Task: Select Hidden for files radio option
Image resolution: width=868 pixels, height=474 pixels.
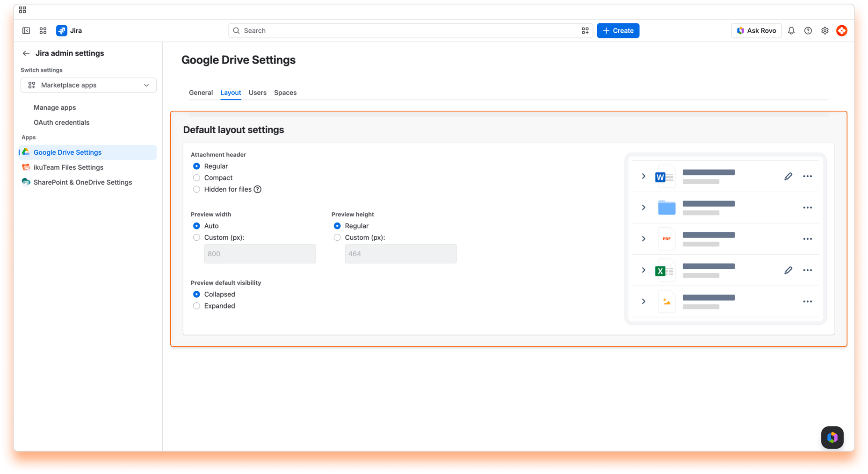Action: click(x=196, y=189)
